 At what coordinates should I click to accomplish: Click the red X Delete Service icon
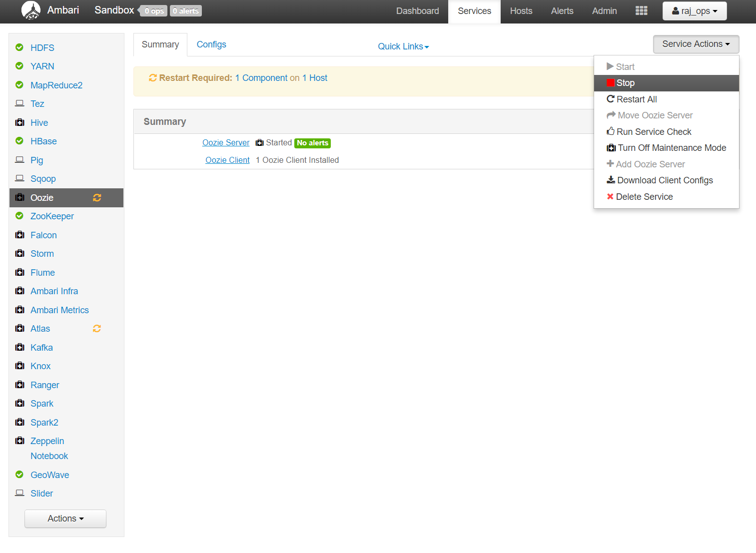coord(610,197)
